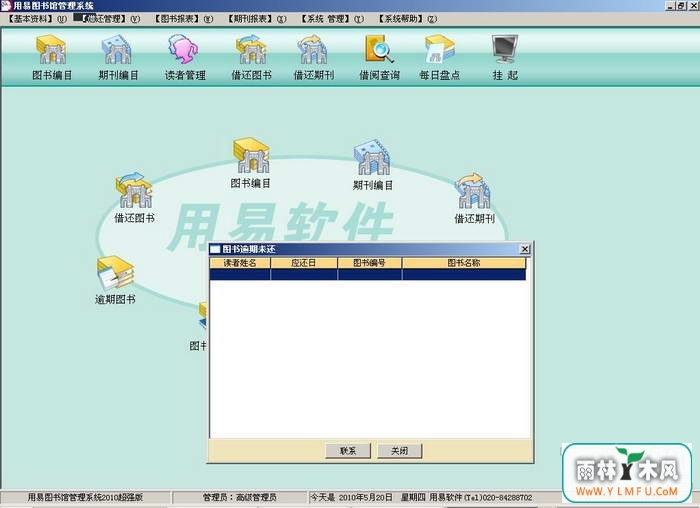Click the 关闭 button in the dialog
Screen dimensions: 700x508
(x=400, y=450)
